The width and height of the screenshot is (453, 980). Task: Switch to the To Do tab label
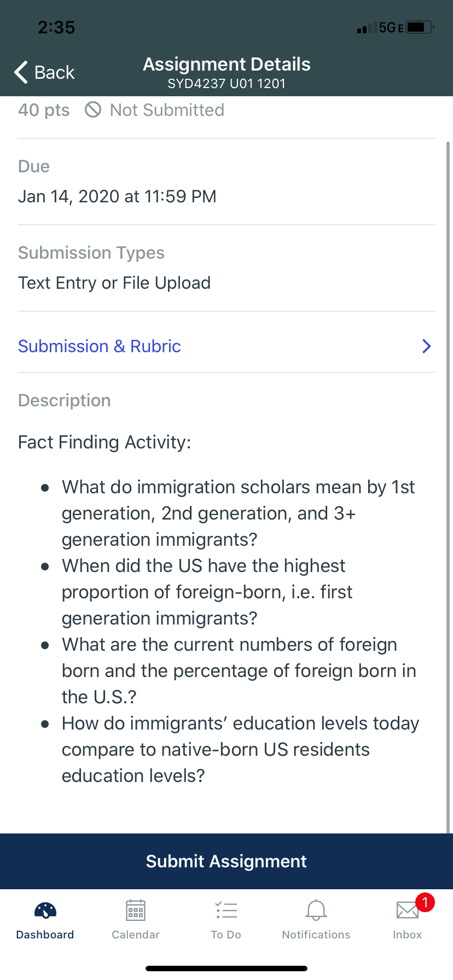226,935
